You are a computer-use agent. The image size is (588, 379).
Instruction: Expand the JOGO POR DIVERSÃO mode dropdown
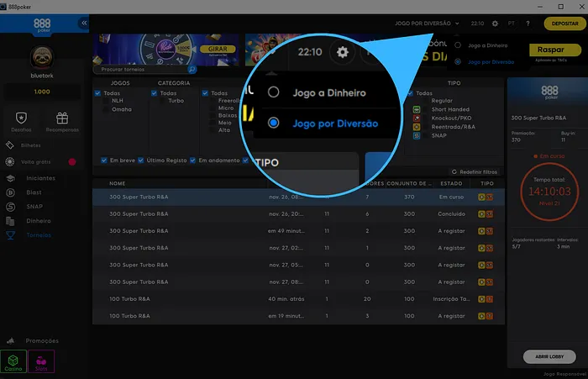coord(427,24)
